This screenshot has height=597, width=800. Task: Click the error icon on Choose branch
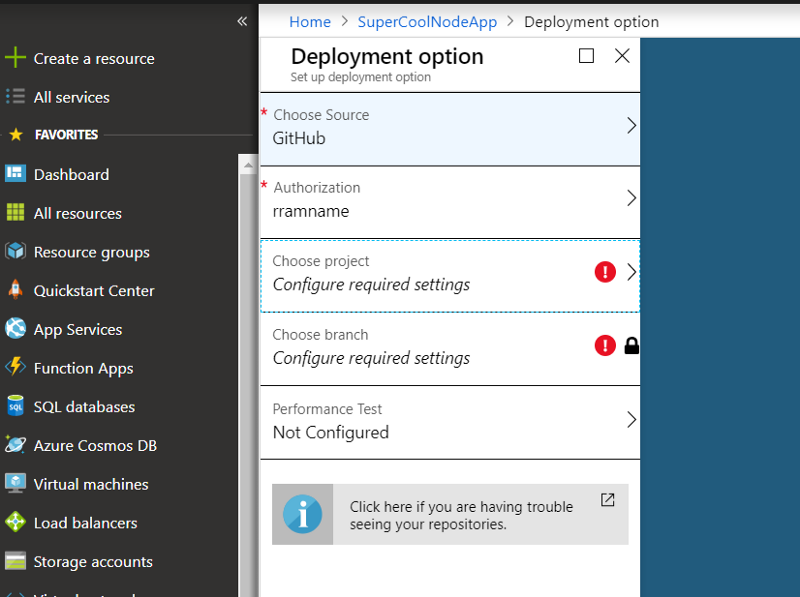605,345
